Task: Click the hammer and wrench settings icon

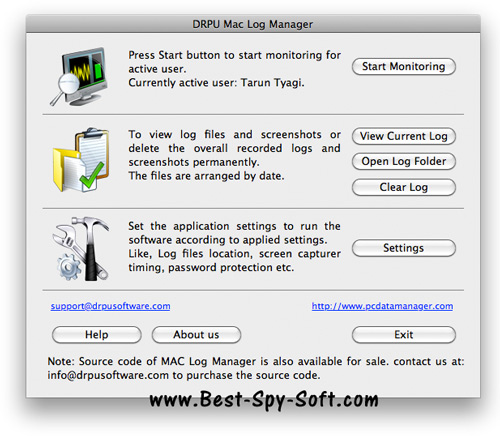Action: 81,249
